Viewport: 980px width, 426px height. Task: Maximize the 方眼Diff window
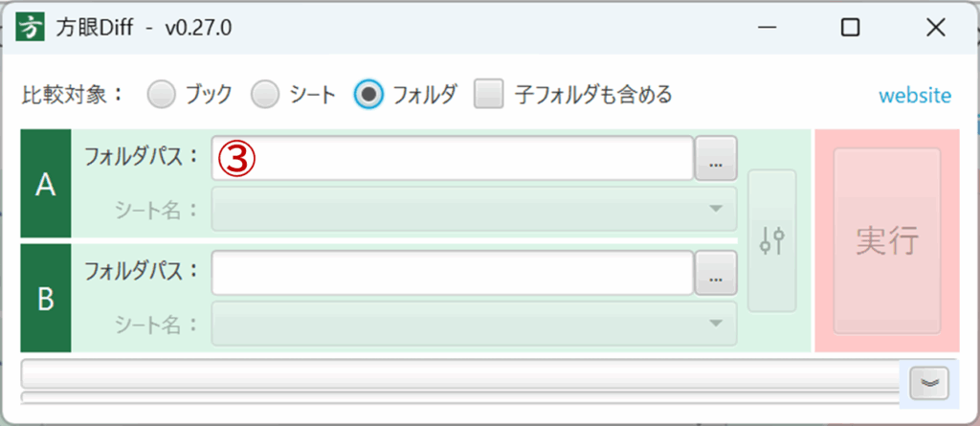[850, 28]
